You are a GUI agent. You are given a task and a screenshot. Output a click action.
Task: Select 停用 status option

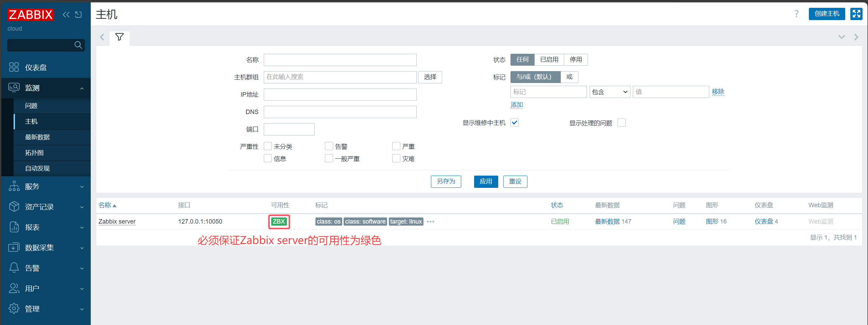[x=576, y=60]
